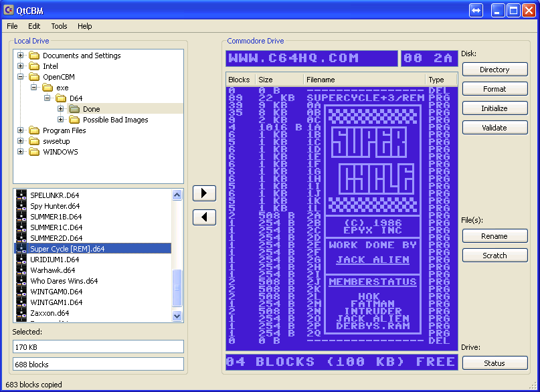This screenshot has height=392, width=540.
Task: Click the WWW.C64HQ.COM disk name label
Action: pos(293,58)
